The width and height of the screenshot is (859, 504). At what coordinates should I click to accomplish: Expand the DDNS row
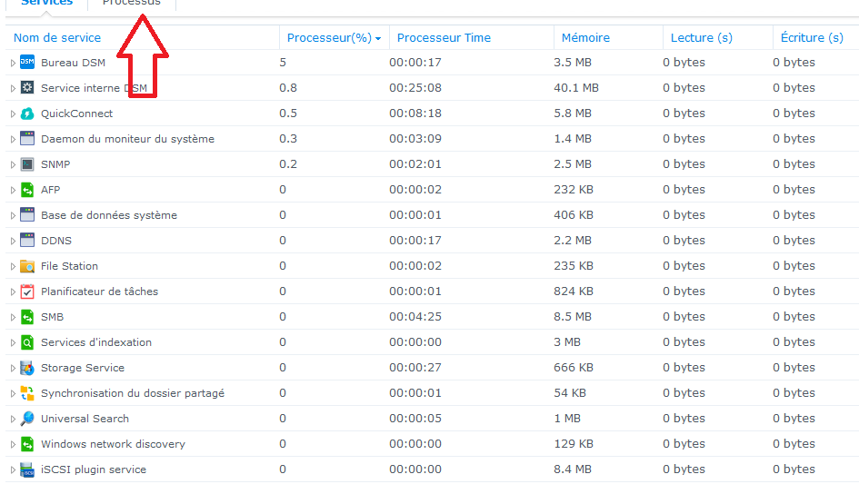[x=13, y=241]
